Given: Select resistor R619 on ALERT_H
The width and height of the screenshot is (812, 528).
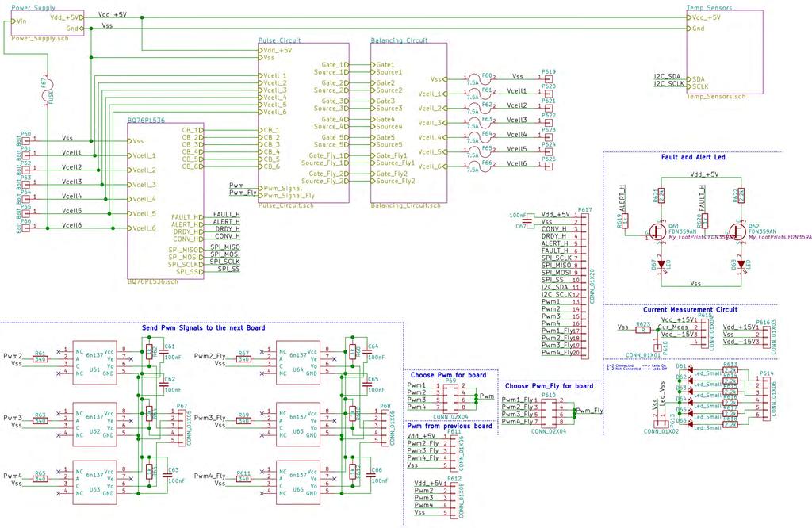Looking at the screenshot, I should click(625, 220).
